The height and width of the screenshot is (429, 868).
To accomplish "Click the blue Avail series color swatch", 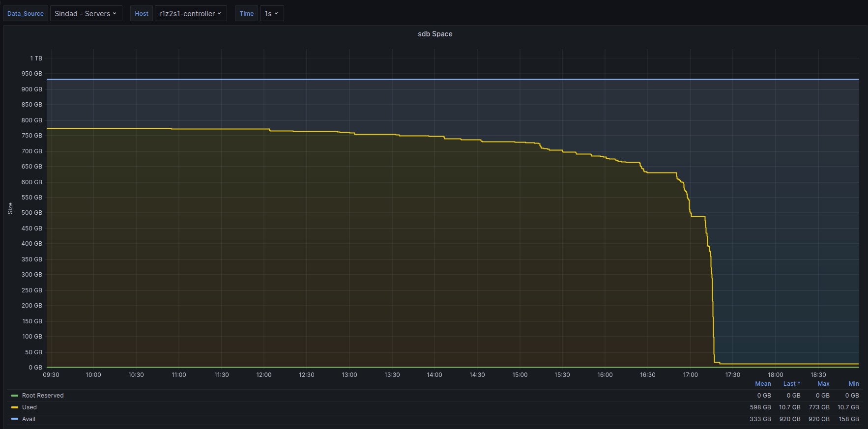I will (15, 419).
